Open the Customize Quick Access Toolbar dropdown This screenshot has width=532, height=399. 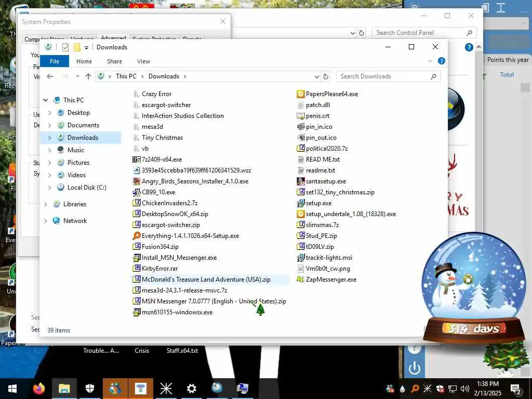[x=87, y=47]
